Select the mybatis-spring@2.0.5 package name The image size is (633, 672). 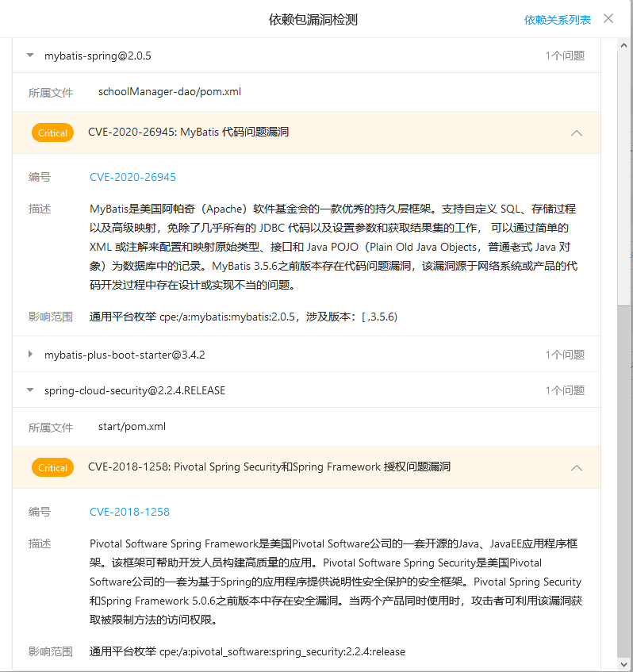98,56
